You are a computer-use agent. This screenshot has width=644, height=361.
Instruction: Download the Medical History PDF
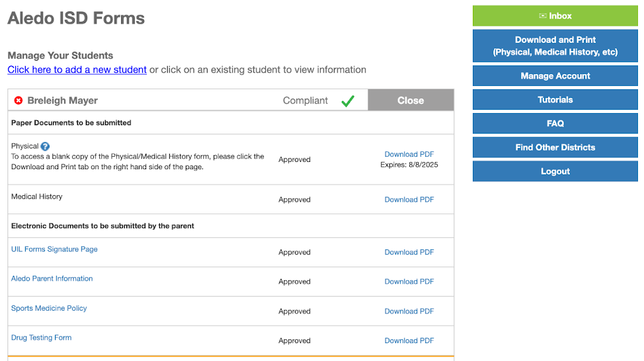click(409, 200)
